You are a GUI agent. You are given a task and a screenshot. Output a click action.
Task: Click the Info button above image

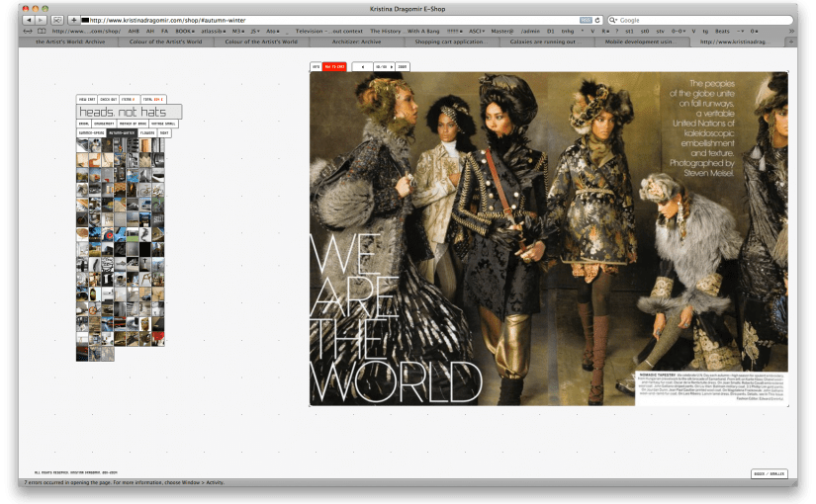[316, 67]
